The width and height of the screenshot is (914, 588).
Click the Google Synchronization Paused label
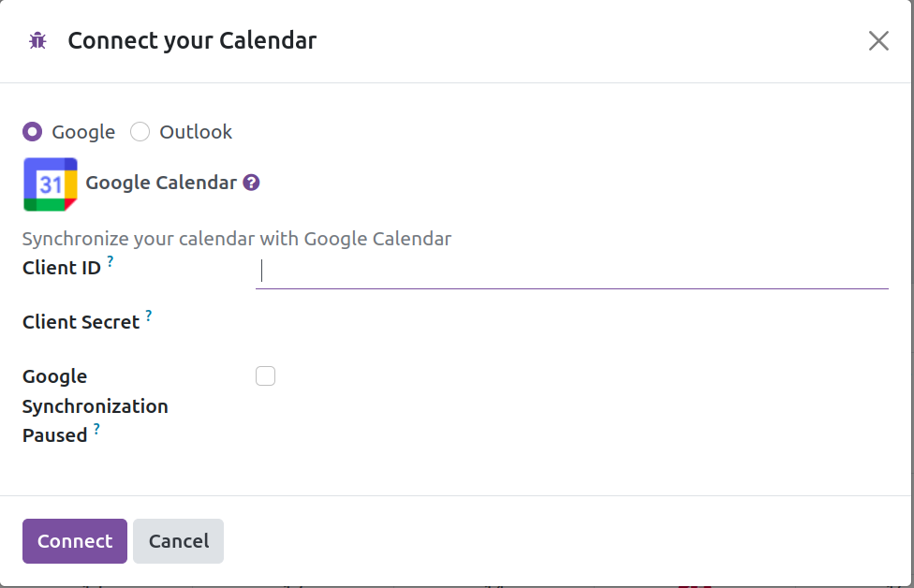[x=95, y=405]
